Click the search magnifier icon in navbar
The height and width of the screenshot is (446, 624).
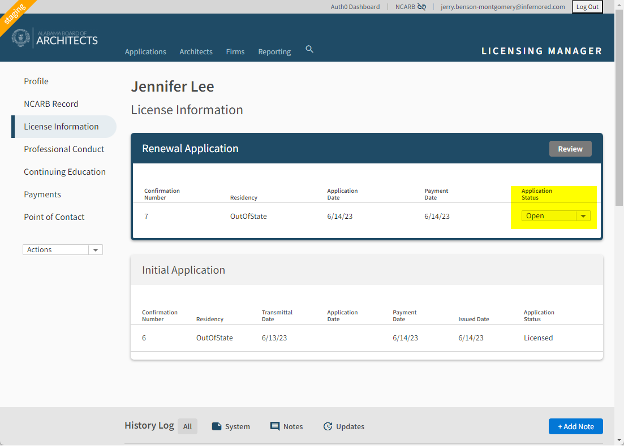[x=310, y=49]
